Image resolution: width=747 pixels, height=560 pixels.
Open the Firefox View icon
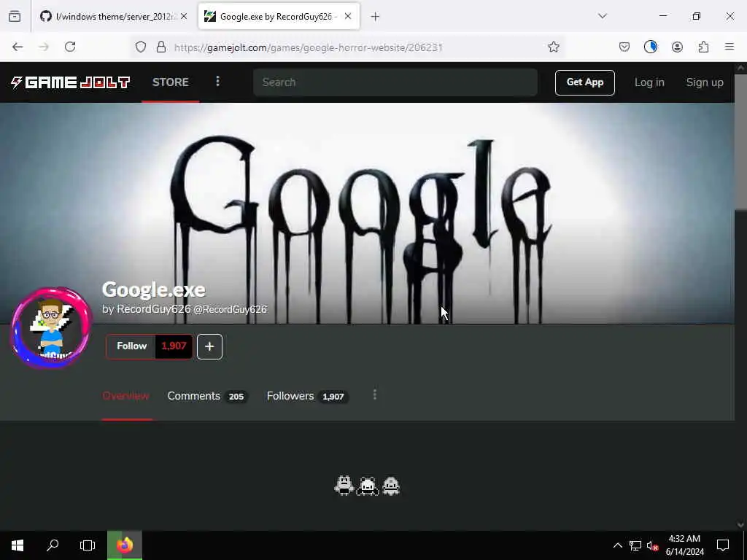(x=15, y=17)
